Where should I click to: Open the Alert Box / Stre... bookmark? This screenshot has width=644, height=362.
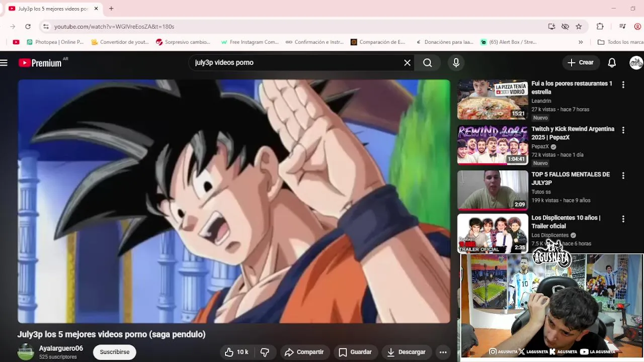(x=509, y=42)
